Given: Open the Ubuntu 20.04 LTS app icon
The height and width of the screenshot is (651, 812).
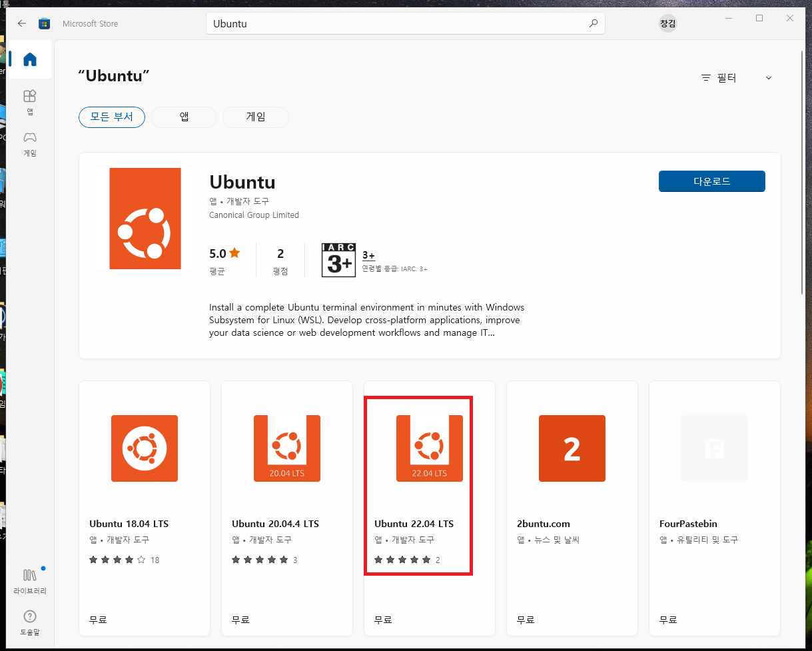Looking at the screenshot, I should (x=287, y=448).
